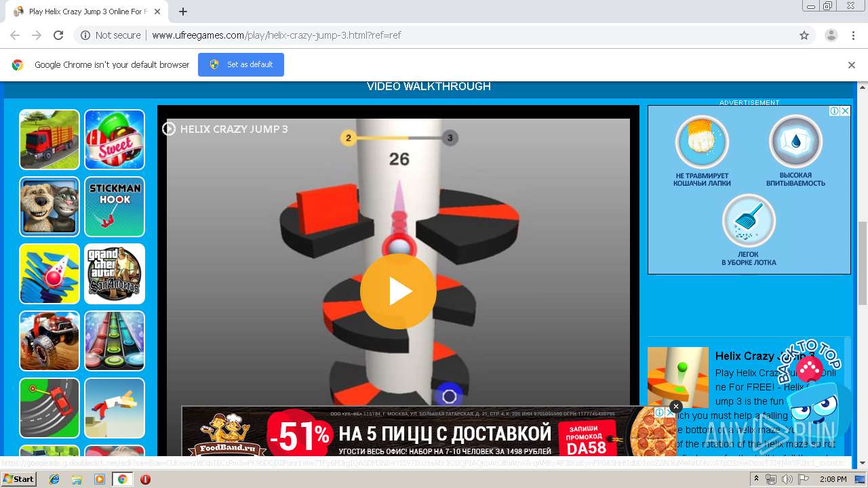This screenshot has width=868, height=488.
Task: Open the Talking Tom and Ben game
Action: pos(50,207)
